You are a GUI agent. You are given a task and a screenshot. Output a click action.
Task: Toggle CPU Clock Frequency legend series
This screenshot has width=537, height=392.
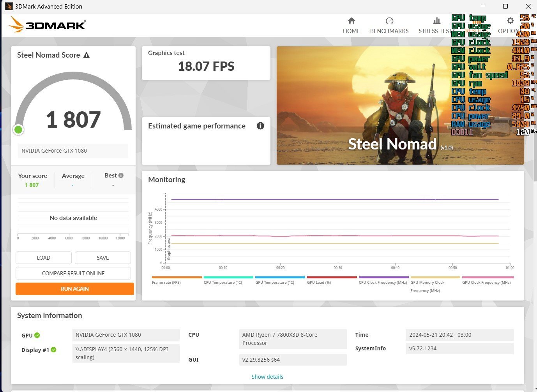click(x=383, y=280)
